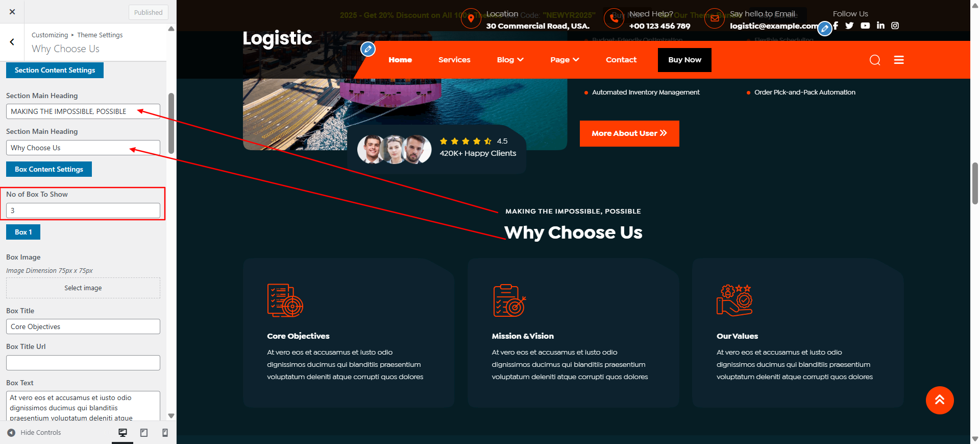The height and width of the screenshot is (444, 980).
Task: Click the scroll-to-top double arrow button
Action: 940,400
